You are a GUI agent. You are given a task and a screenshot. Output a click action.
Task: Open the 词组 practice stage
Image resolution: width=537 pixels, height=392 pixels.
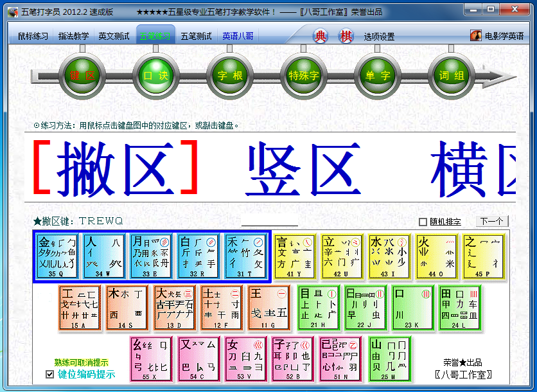[450, 76]
